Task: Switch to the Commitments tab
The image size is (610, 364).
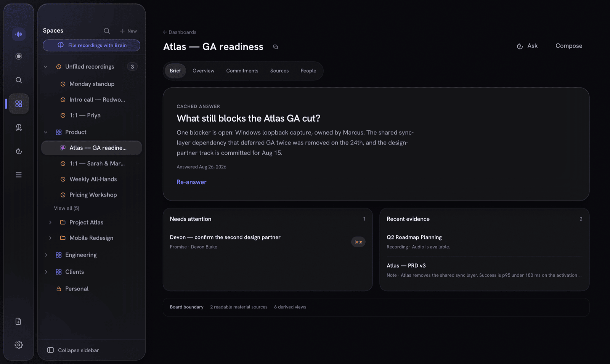Action: point(242,71)
